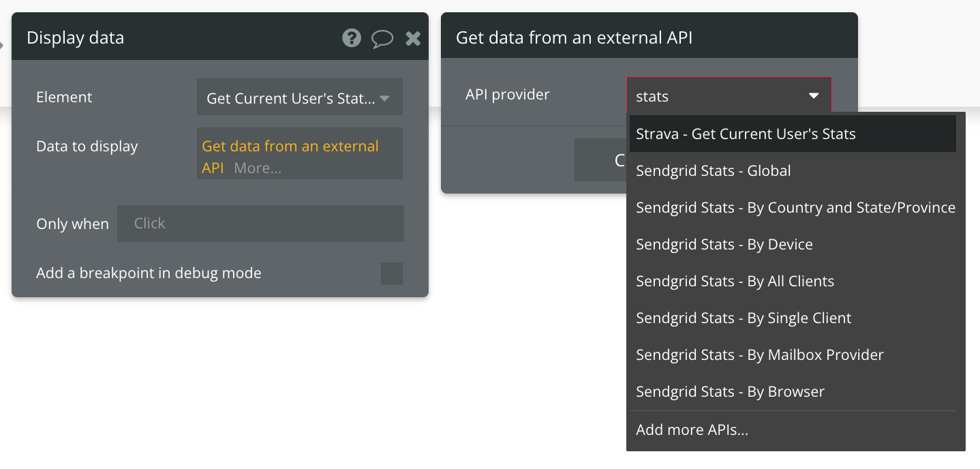
Task: Select Sendgrid Stats - By Device
Action: point(724,245)
